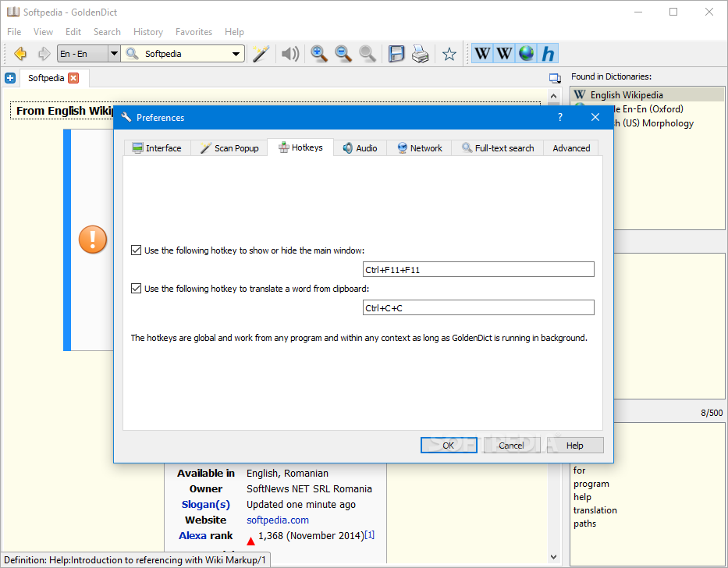Image resolution: width=728 pixels, height=568 pixels.
Task: Save the article with the disk icon
Action: 396,54
